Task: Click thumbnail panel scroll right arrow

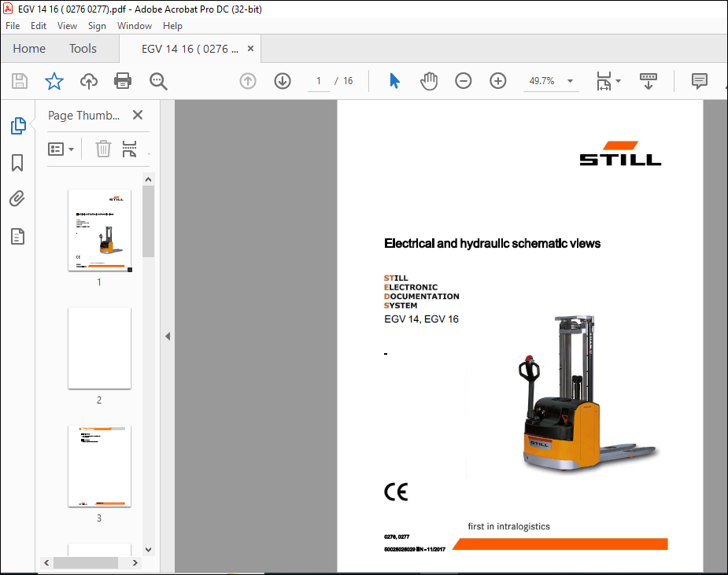Action: [135, 562]
